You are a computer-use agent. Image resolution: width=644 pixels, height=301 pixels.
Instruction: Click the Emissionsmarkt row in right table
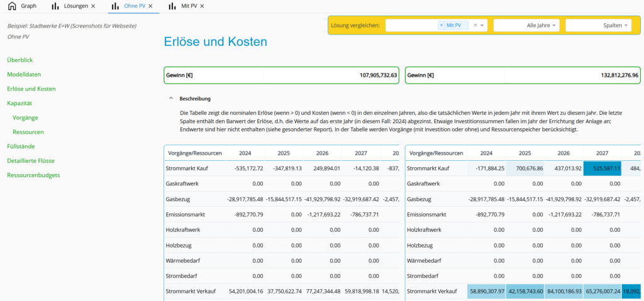(523, 214)
